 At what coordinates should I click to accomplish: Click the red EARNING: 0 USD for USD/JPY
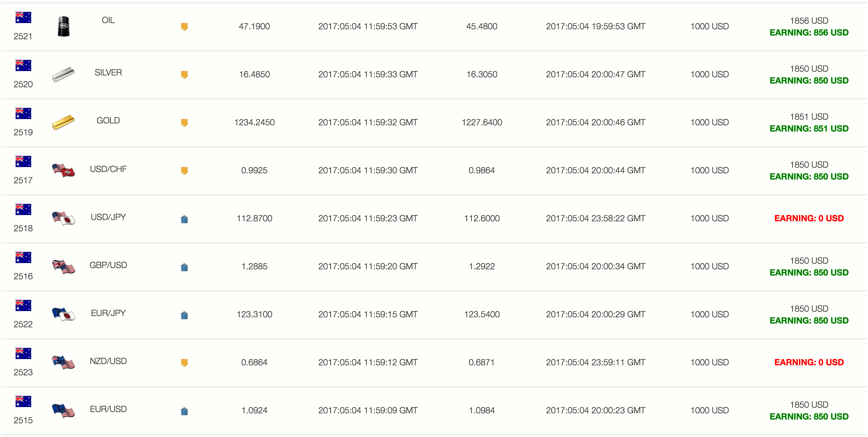[x=809, y=218]
